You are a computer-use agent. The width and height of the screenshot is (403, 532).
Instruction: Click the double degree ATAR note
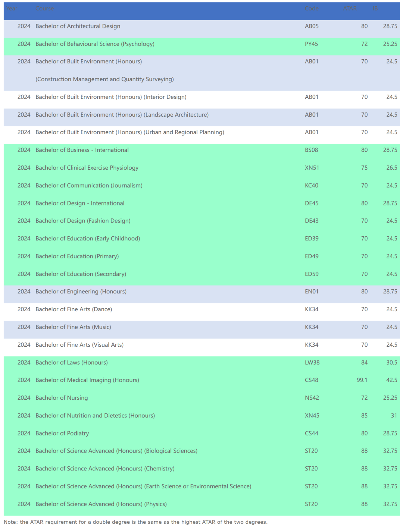(x=135, y=522)
